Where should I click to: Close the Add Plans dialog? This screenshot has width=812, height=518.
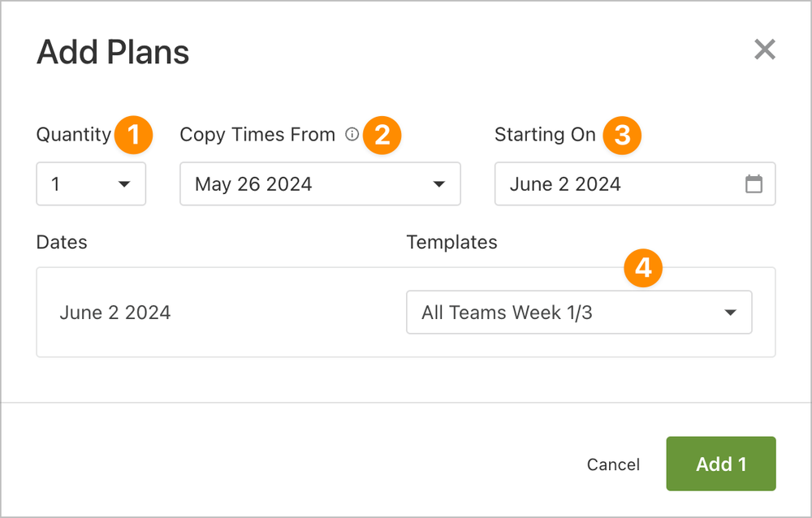tap(764, 50)
